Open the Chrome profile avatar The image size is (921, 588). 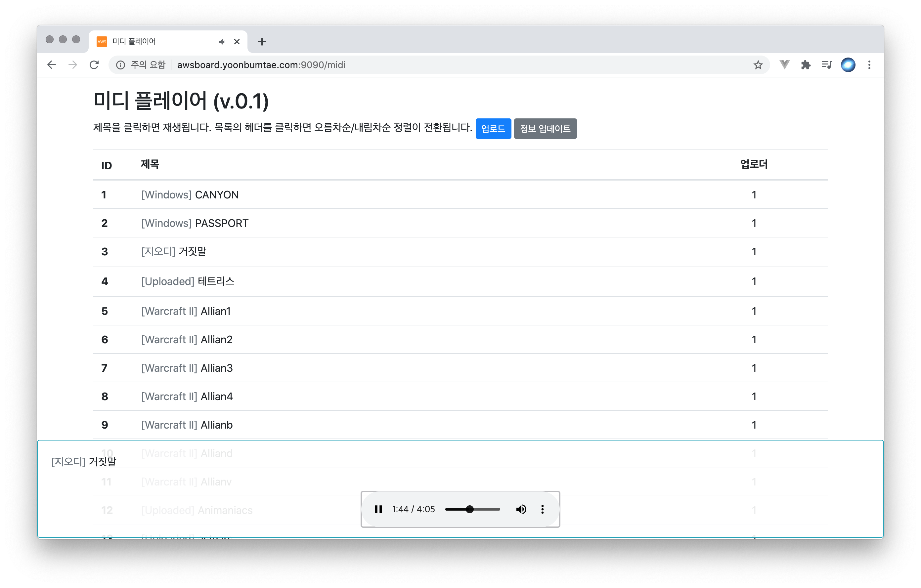(848, 65)
